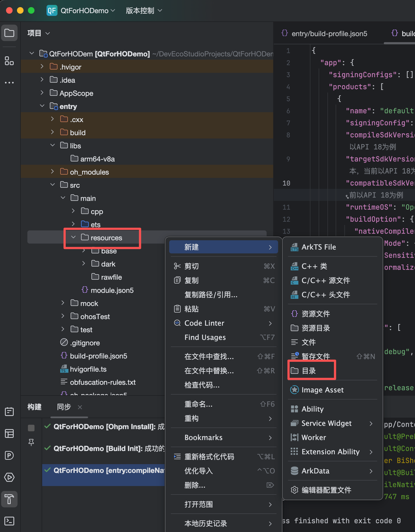This screenshot has width=415, height=532.
Task: Create a new C++ 类
Action: [332, 266]
